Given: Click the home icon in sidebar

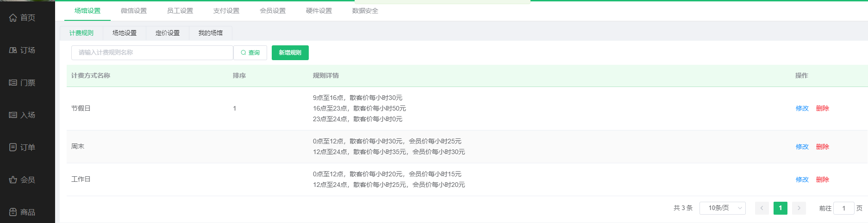Looking at the screenshot, I should point(13,18).
